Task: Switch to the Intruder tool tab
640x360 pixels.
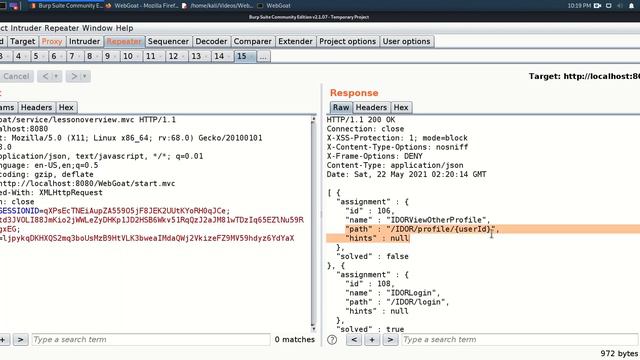Action: point(84,41)
